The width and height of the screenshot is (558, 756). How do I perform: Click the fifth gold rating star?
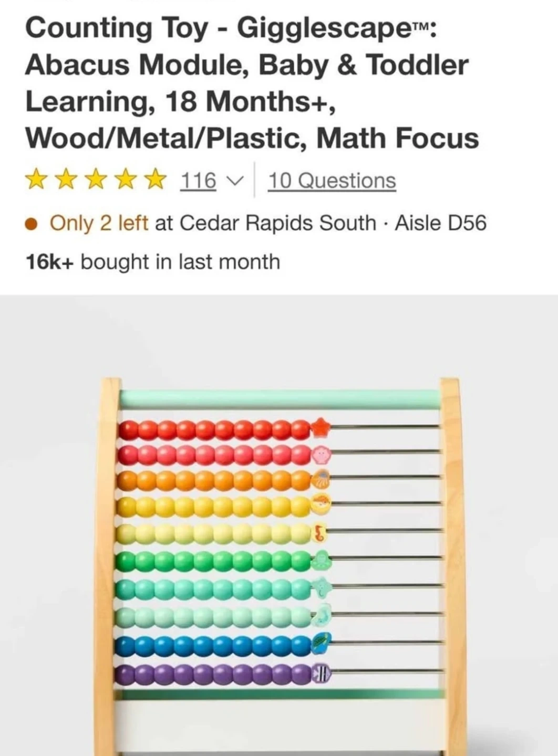(x=155, y=180)
